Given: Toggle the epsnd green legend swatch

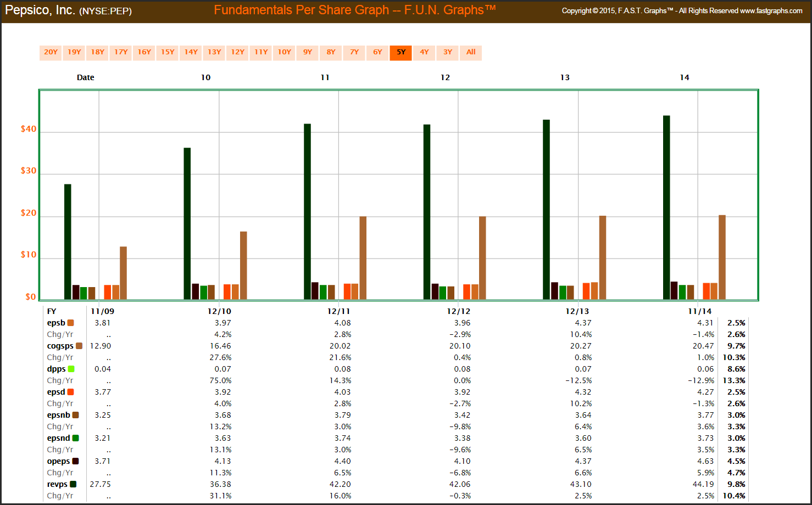Looking at the screenshot, I should click(x=75, y=438).
